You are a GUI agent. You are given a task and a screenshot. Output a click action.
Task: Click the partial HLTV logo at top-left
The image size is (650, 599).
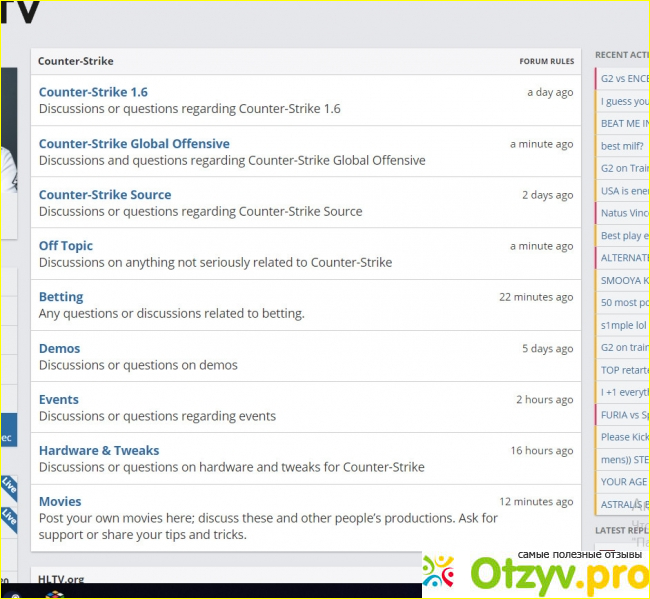(x=20, y=12)
